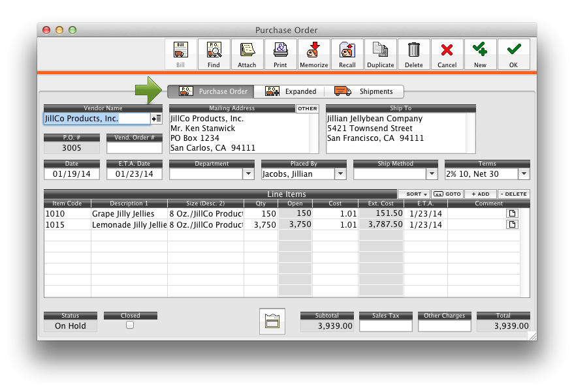Open the Terms dropdown

tap(524, 174)
